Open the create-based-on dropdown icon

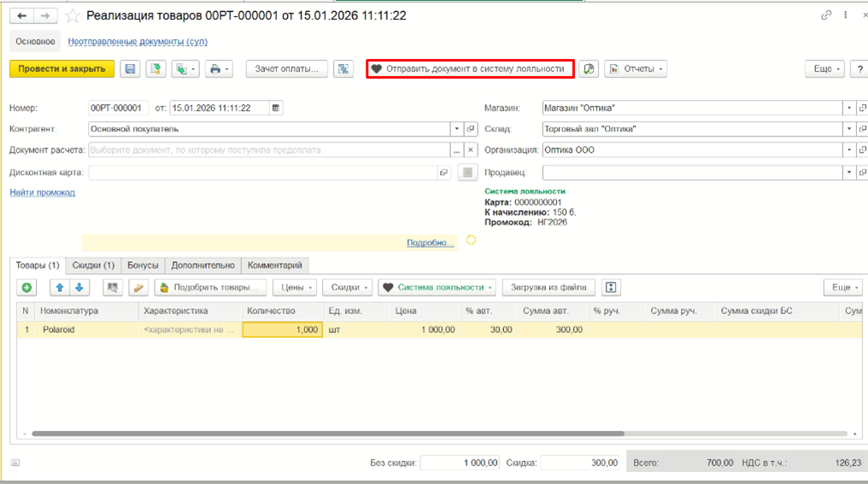185,69
